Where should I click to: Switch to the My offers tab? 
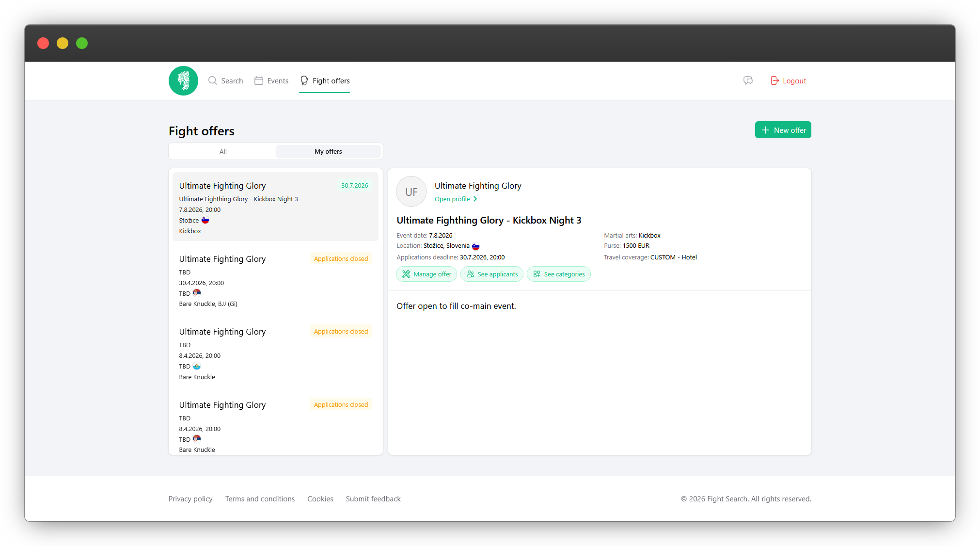(x=328, y=151)
